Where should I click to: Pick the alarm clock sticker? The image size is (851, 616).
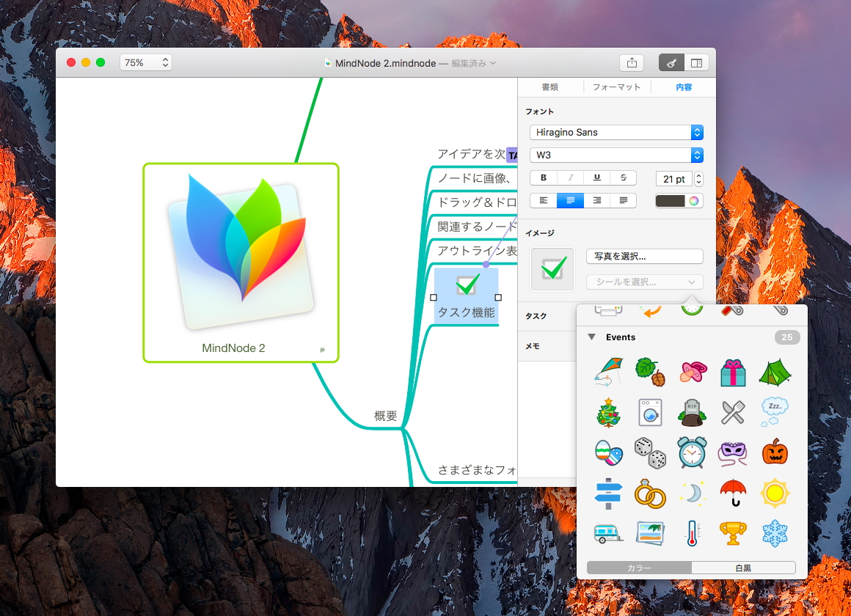pyautogui.click(x=692, y=452)
